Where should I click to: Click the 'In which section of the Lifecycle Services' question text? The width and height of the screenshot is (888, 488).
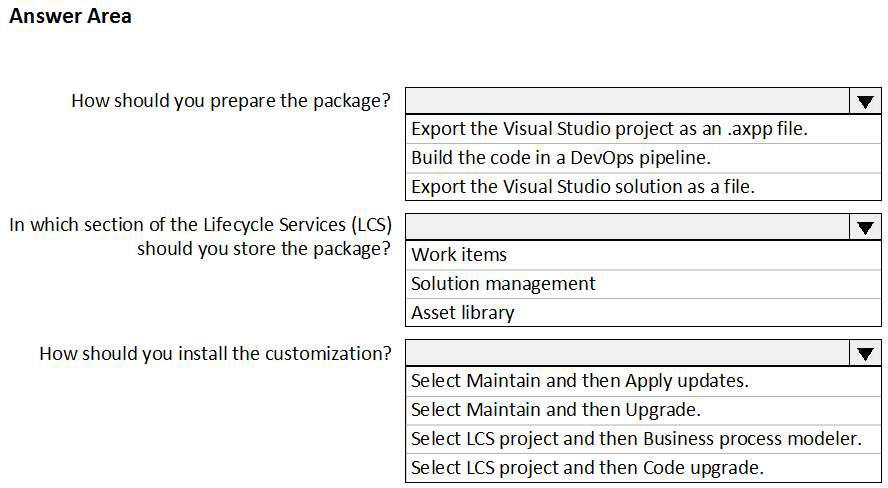(x=201, y=224)
